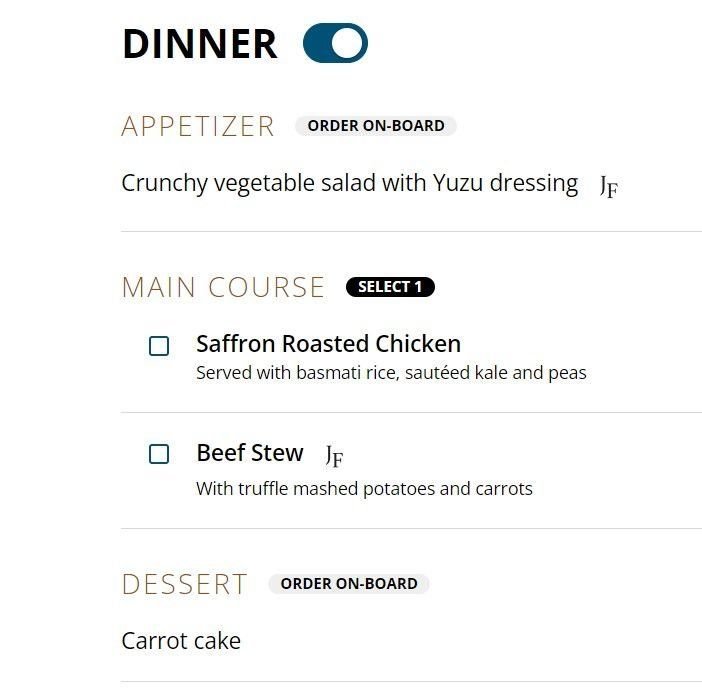Select the Main Course section heading
The height and width of the screenshot is (697, 702).
click(x=223, y=288)
